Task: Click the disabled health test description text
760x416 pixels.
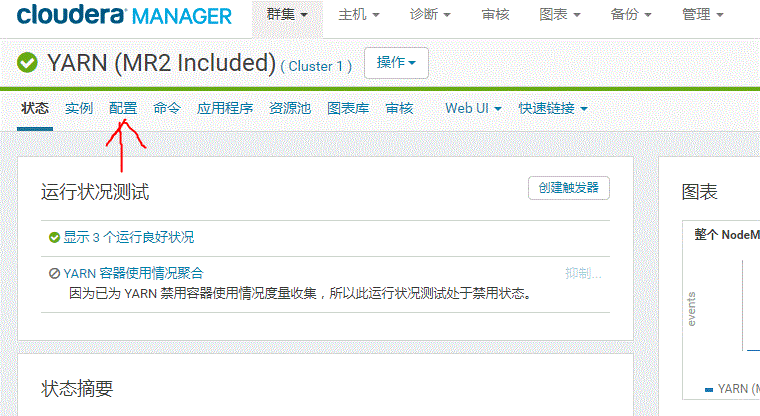Action: click(x=301, y=294)
